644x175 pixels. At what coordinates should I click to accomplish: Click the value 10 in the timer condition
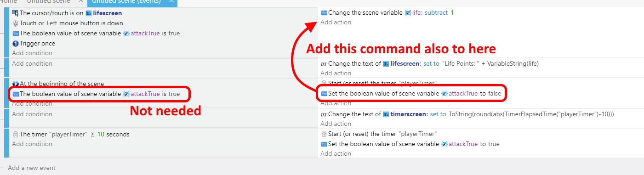[x=101, y=135]
